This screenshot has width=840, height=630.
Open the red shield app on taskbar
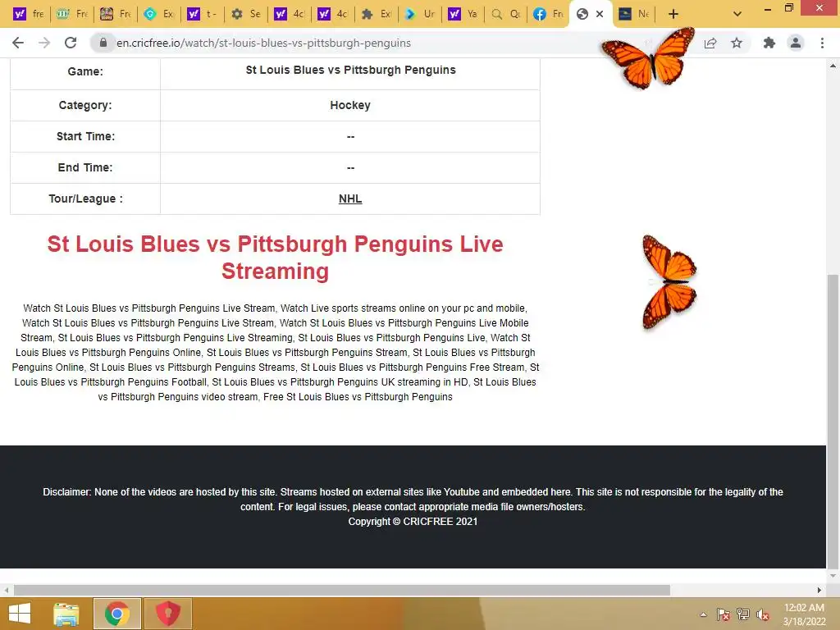click(167, 614)
